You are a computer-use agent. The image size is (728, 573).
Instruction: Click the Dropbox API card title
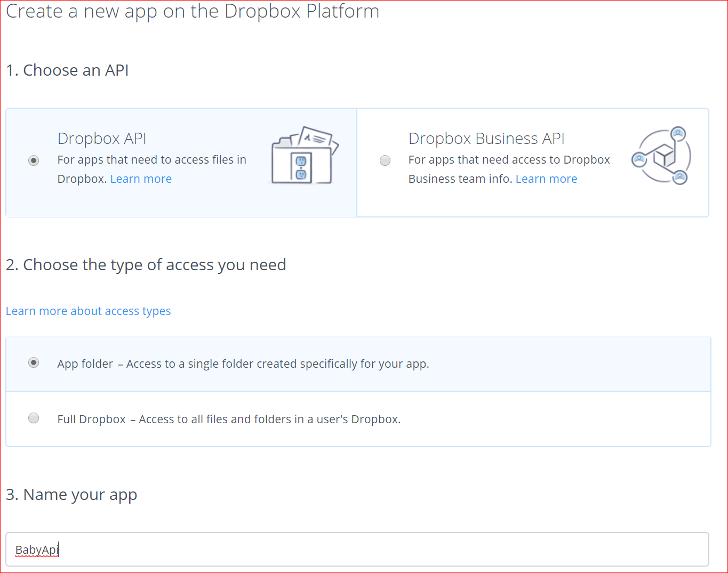click(x=102, y=139)
